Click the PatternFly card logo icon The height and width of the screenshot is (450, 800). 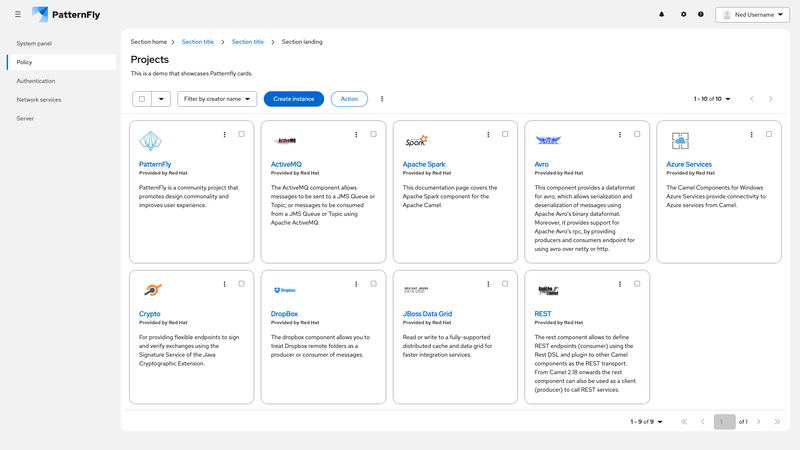tap(151, 141)
